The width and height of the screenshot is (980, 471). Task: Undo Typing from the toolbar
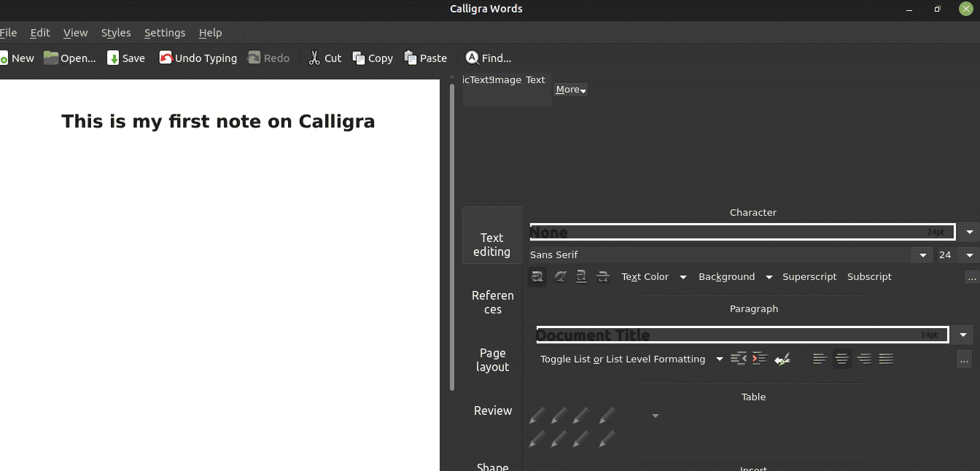click(x=198, y=58)
